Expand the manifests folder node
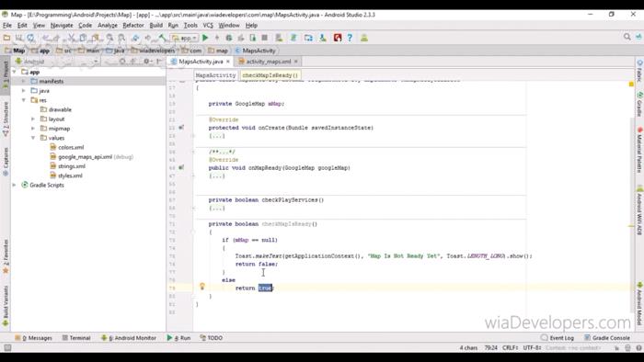644x362 pixels. (x=24, y=81)
